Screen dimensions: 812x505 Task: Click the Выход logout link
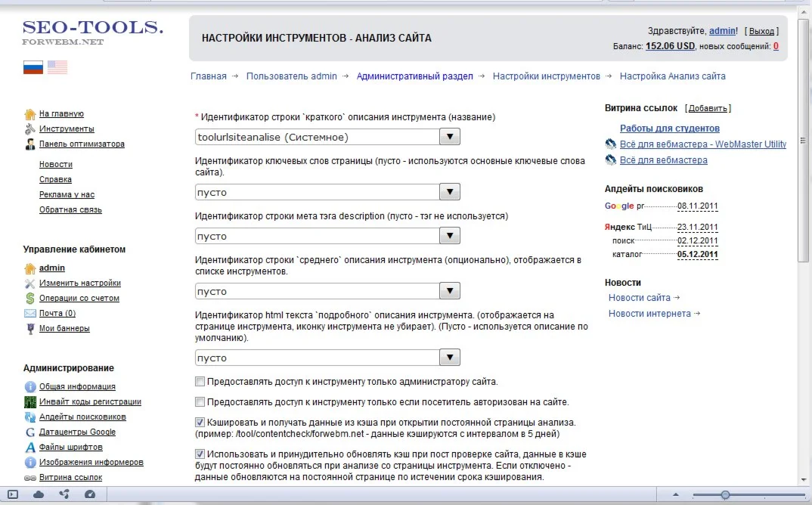[761, 31]
